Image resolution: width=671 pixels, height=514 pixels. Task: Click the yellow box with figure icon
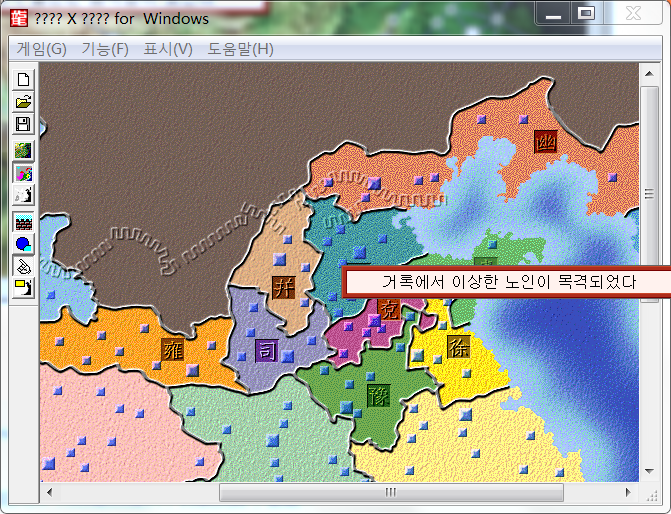pos(23,288)
